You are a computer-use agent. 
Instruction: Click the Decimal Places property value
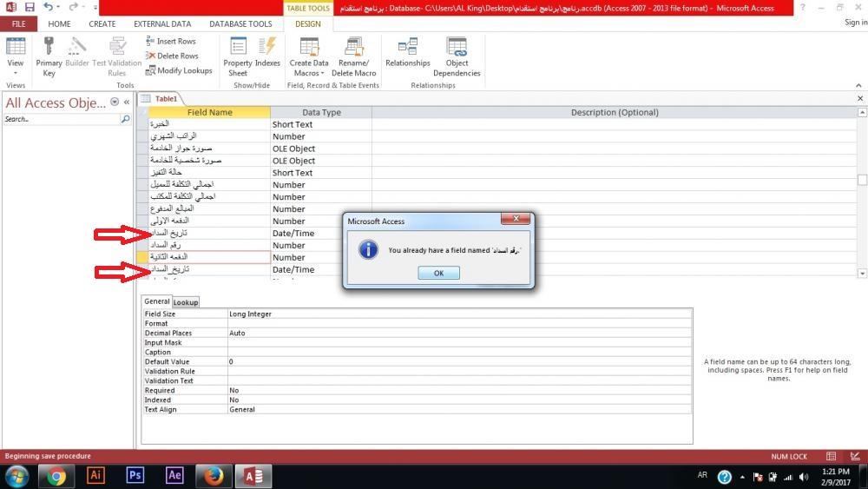click(459, 333)
